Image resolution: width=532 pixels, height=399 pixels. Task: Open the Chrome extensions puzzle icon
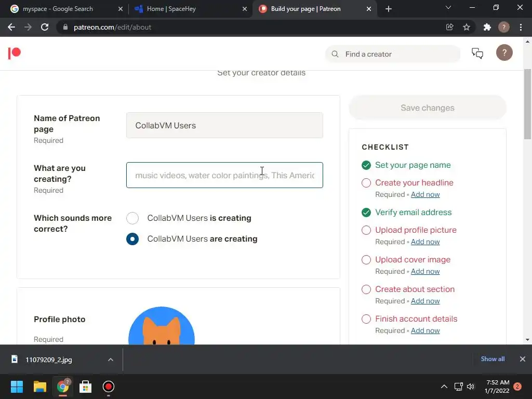[x=487, y=27]
